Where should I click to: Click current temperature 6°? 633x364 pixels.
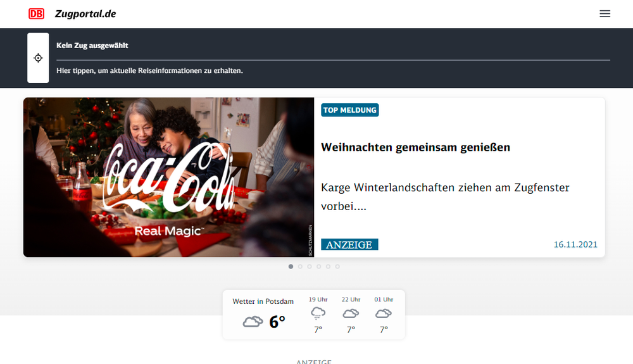click(x=277, y=322)
